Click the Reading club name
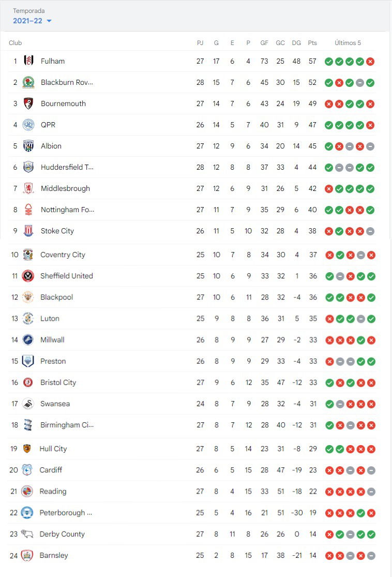The width and height of the screenshot is (392, 577). click(x=53, y=491)
